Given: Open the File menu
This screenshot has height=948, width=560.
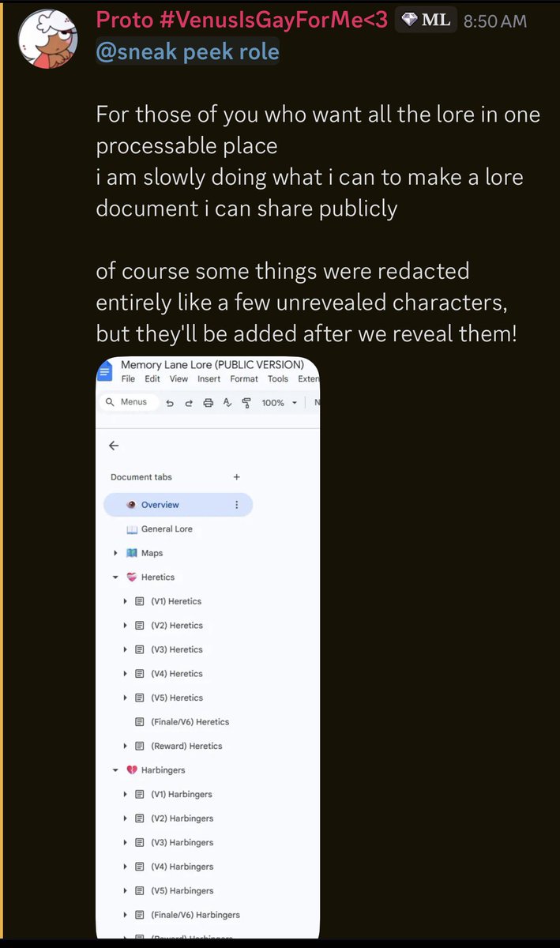Looking at the screenshot, I should (x=128, y=379).
